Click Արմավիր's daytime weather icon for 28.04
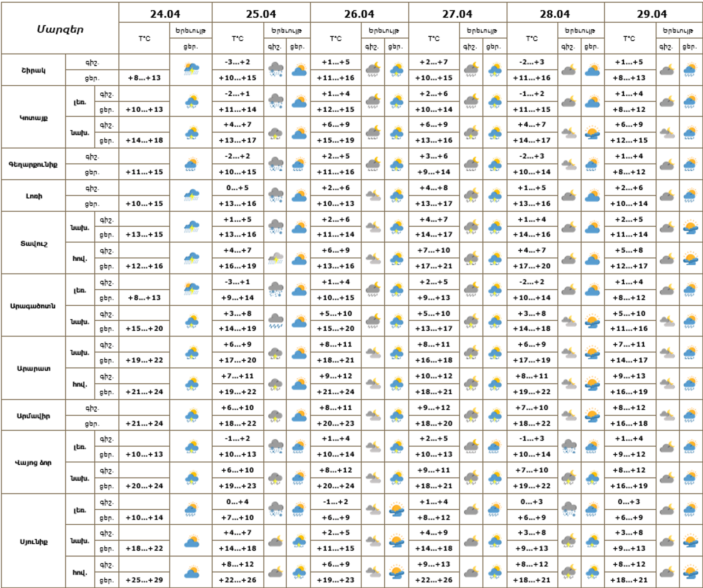Image resolution: width=703 pixels, height=588 pixels. pyautogui.click(x=592, y=416)
